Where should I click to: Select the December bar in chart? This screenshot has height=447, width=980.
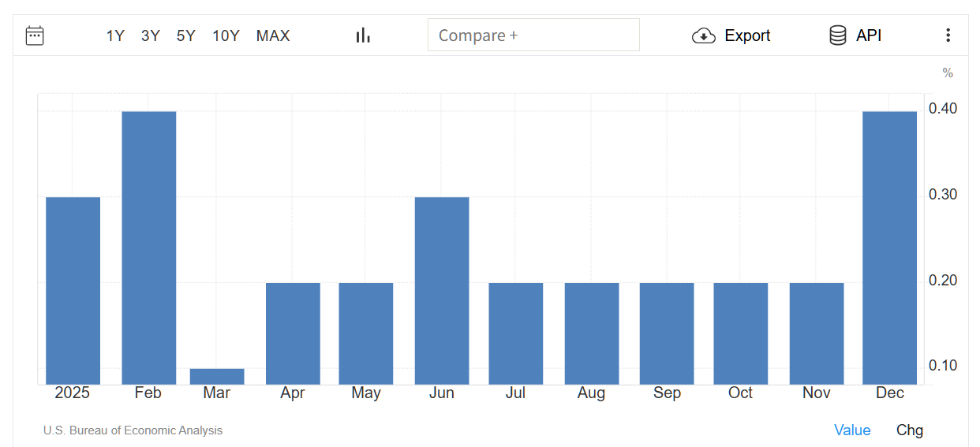(889, 248)
